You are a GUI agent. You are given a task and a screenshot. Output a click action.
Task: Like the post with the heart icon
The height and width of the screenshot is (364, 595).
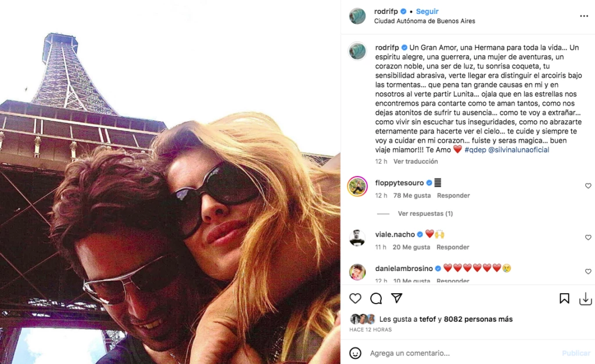pos(355,298)
